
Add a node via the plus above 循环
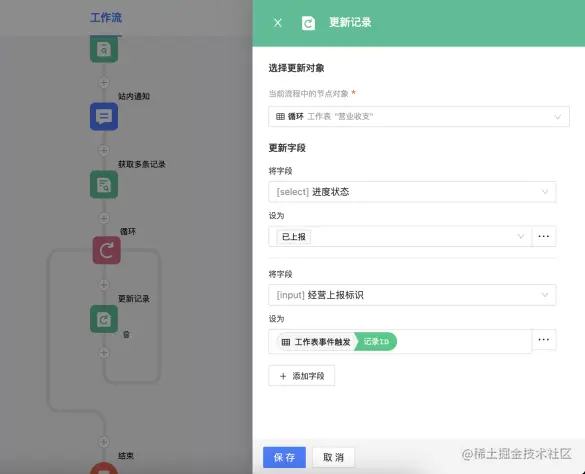[104, 218]
